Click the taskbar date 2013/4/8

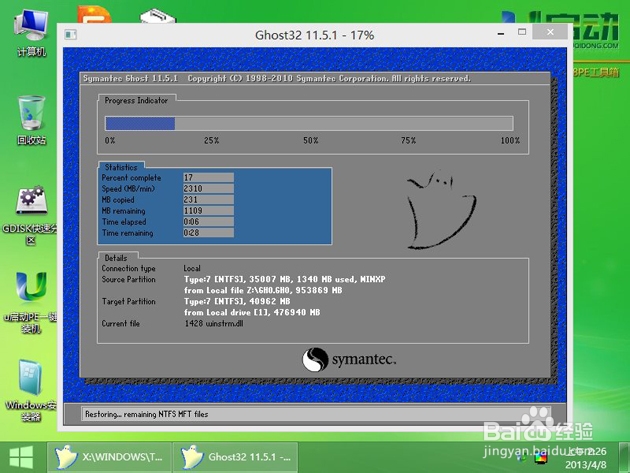click(586, 465)
